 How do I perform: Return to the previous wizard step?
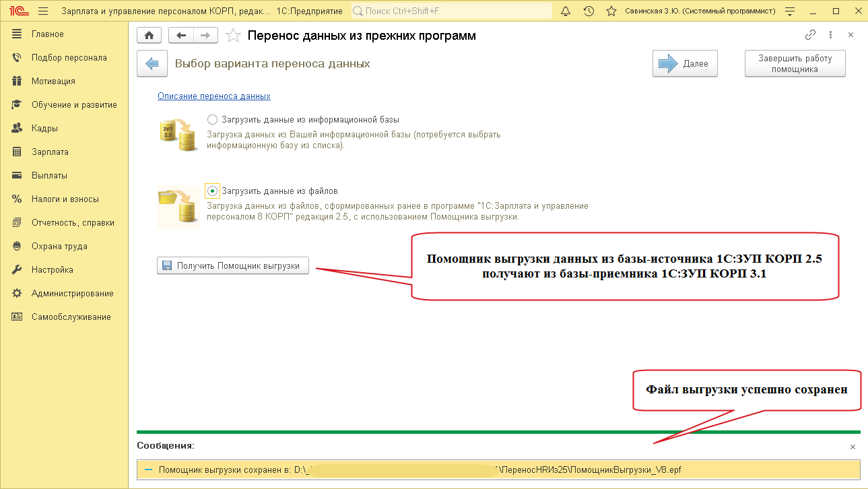pos(152,64)
